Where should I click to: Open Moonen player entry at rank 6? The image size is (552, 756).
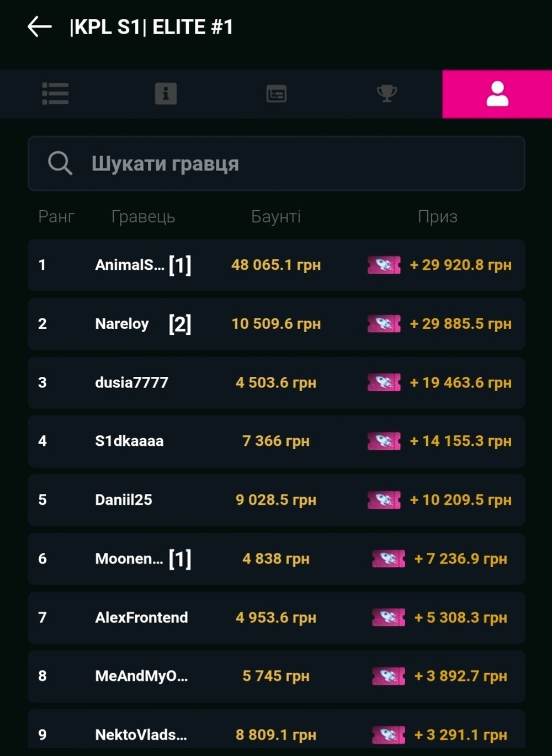click(x=129, y=559)
